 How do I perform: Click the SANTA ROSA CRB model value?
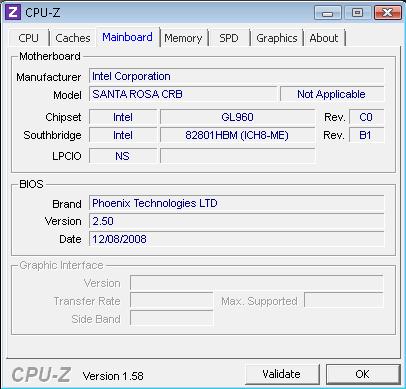pos(183,94)
